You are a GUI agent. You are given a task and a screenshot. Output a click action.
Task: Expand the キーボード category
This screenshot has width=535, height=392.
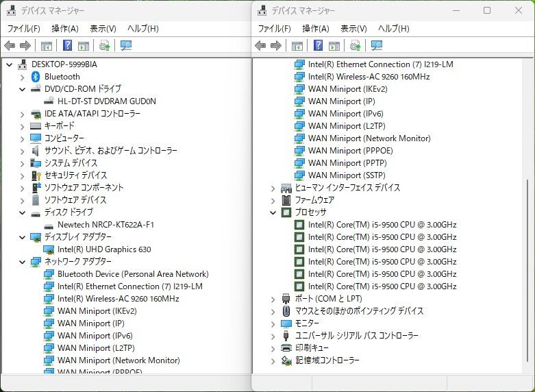(22, 126)
